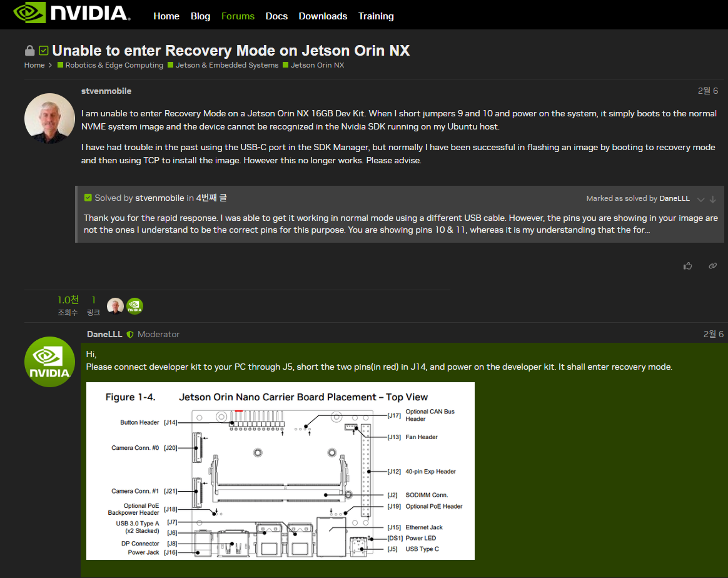Screen dimensions: 728x578
Task: Click the moderator shield icon
Action: coord(130,334)
